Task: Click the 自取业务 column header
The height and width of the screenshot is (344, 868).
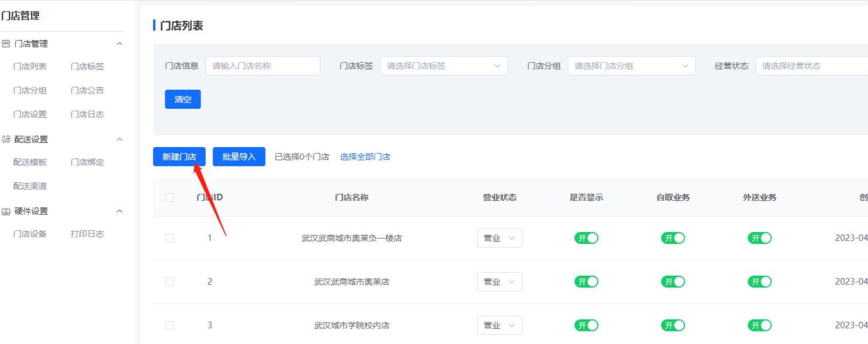Action: click(x=673, y=197)
